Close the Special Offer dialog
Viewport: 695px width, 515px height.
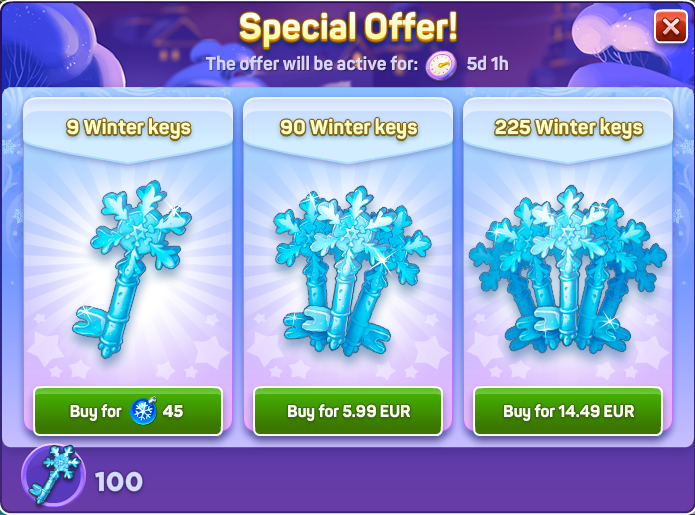tap(671, 27)
